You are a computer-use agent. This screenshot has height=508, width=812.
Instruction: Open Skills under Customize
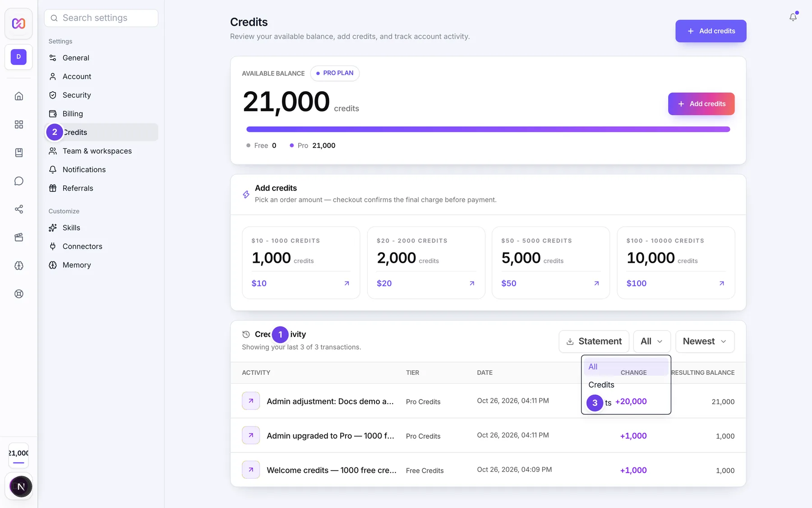click(101, 228)
